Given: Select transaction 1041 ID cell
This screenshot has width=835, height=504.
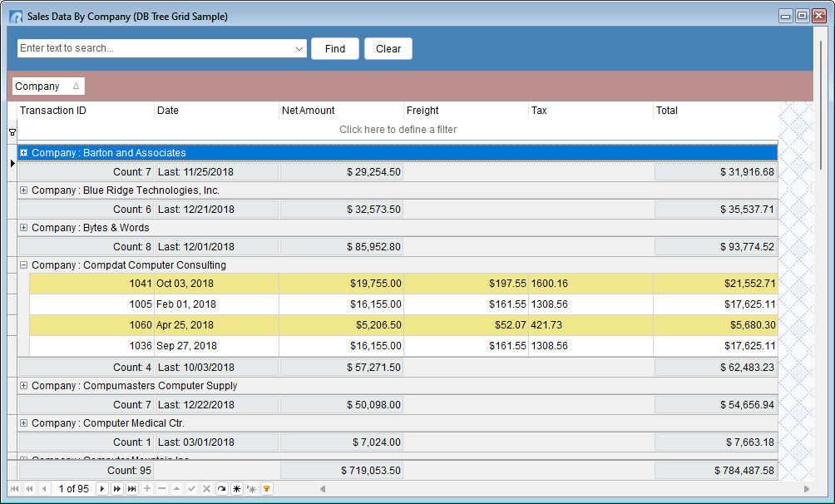Looking at the screenshot, I should coord(91,284).
